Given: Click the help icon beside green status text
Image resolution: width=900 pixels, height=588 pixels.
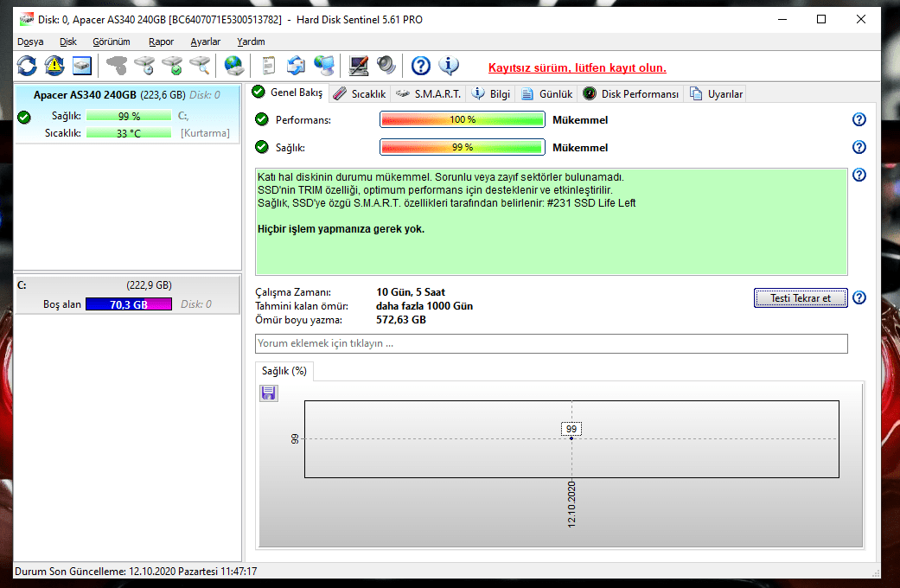Looking at the screenshot, I should pyautogui.click(x=859, y=175).
